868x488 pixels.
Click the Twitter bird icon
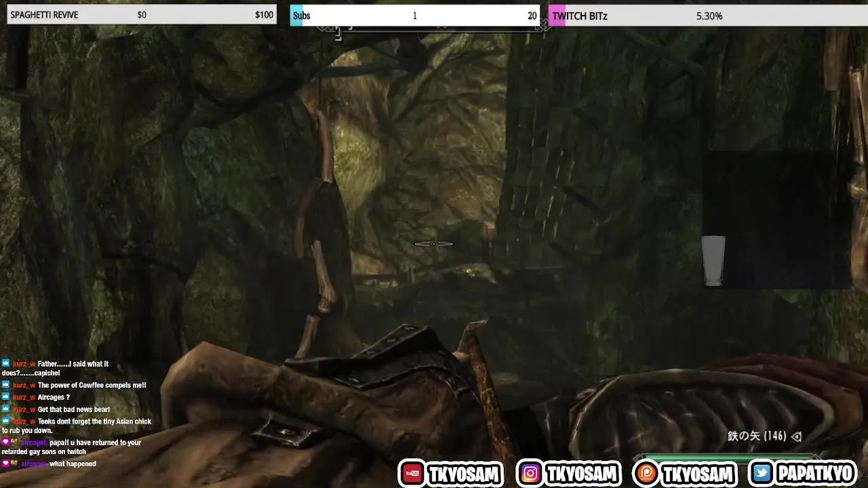[763, 474]
